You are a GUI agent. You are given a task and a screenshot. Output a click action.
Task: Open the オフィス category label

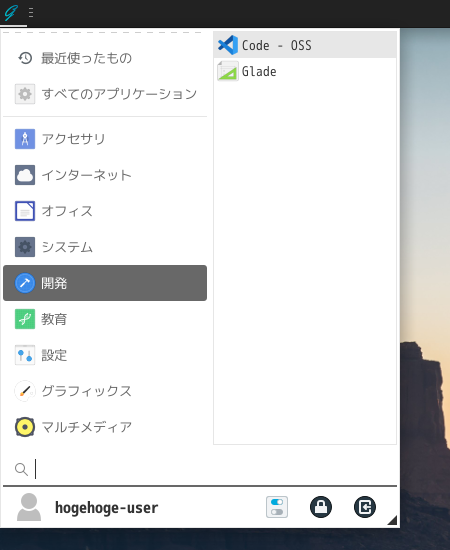click(x=67, y=211)
